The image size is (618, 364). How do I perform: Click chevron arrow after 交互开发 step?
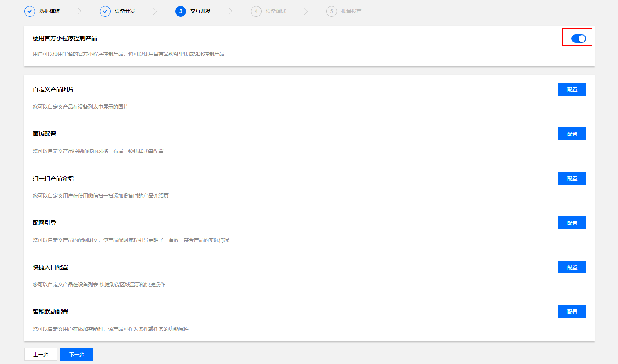pyautogui.click(x=230, y=11)
